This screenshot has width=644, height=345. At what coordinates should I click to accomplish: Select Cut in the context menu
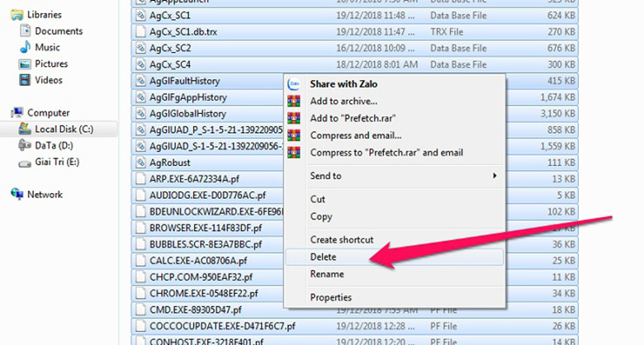point(317,199)
